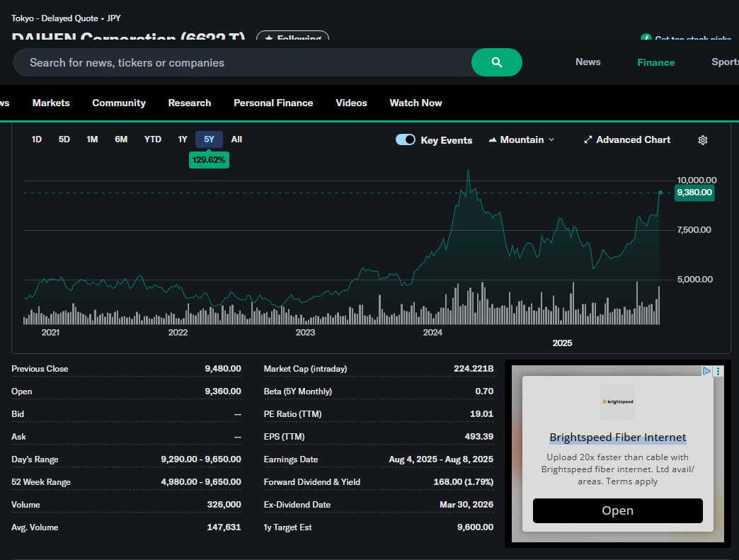Click the 2021 label on chart axis
This screenshot has width=739, height=560.
[x=50, y=332]
